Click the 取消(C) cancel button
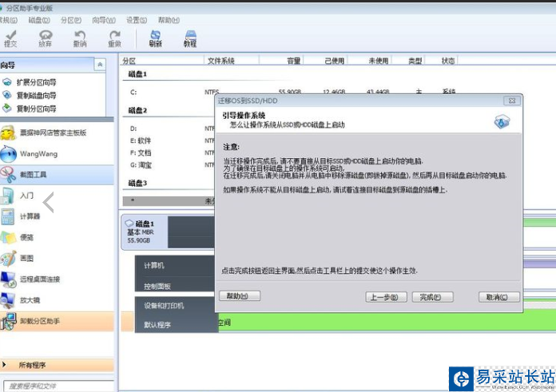556x392 pixels. (x=499, y=297)
